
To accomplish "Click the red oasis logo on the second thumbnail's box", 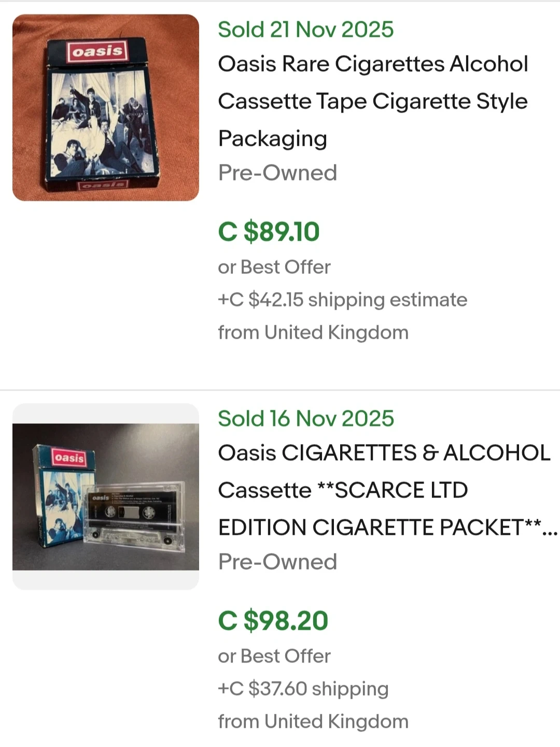I will 69,458.
